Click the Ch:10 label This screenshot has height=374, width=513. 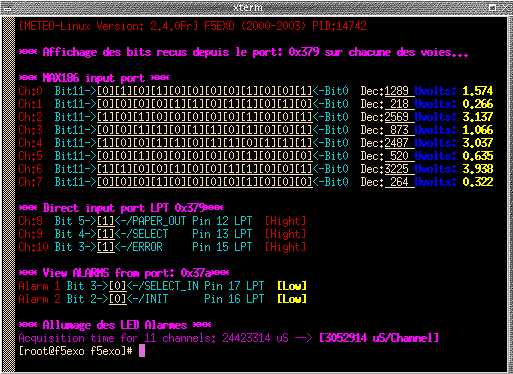pyautogui.click(x=33, y=247)
